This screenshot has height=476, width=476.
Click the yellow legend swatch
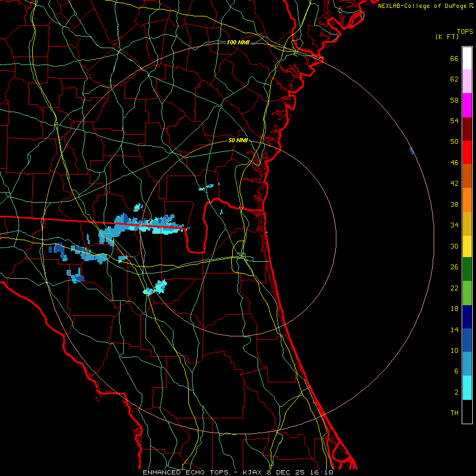pos(467,246)
